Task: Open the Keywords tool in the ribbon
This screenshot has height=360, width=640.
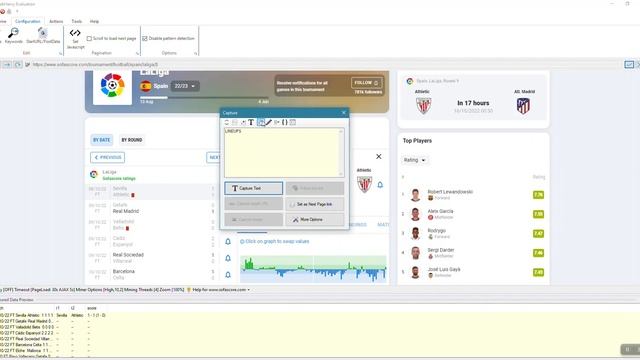Action: [x=13, y=36]
